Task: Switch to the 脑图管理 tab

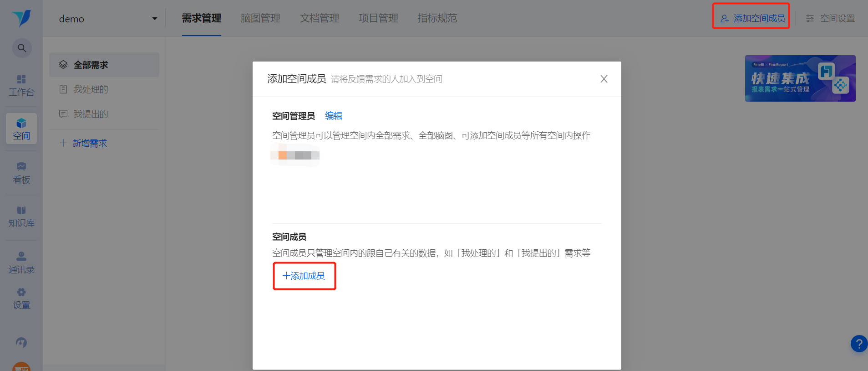Action: [260, 18]
